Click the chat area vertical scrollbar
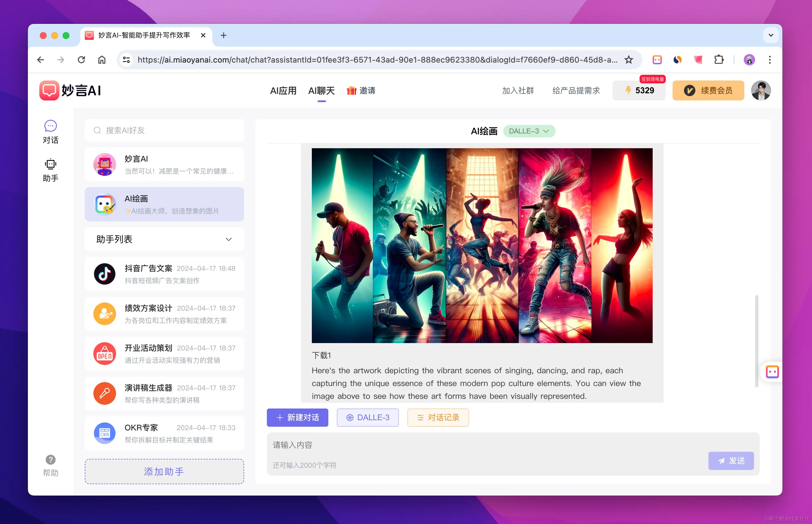812x524 pixels. click(757, 340)
